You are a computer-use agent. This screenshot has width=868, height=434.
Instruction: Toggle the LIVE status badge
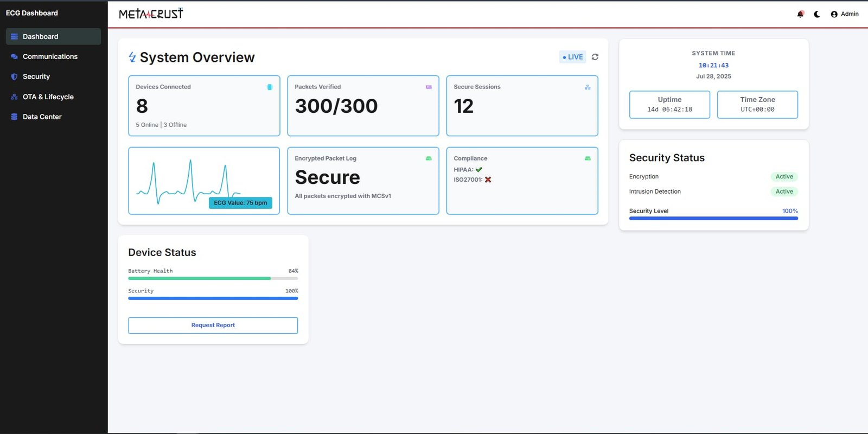click(572, 57)
